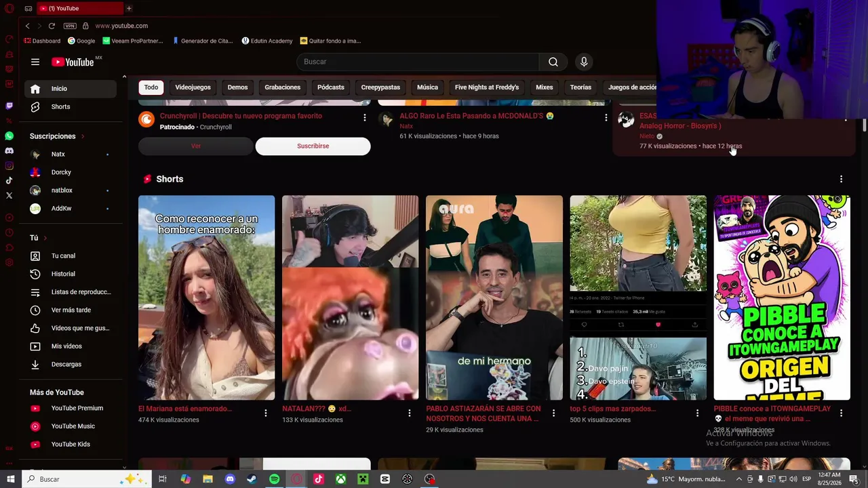Open Discord from the taskbar

pyautogui.click(x=230, y=479)
